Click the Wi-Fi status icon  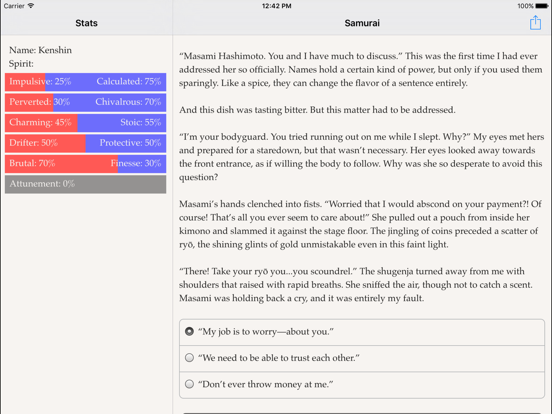tap(31, 6)
